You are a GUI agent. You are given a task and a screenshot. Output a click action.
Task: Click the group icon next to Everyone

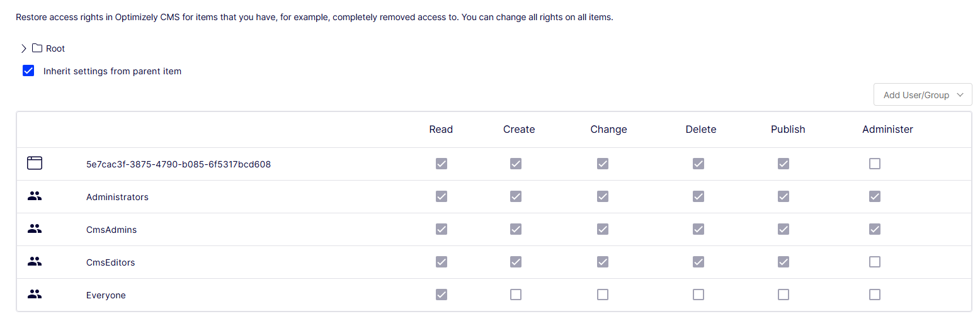(x=35, y=295)
